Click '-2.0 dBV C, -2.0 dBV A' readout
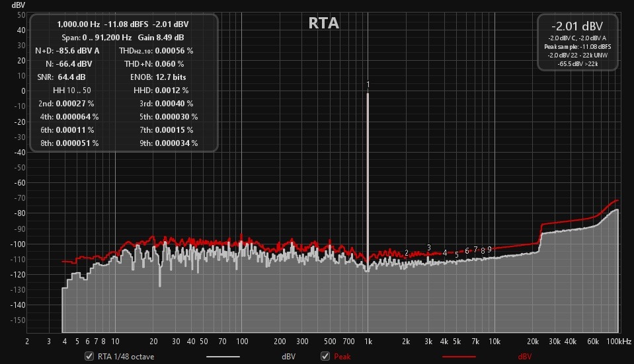This screenshot has height=364, width=634. 577,38
